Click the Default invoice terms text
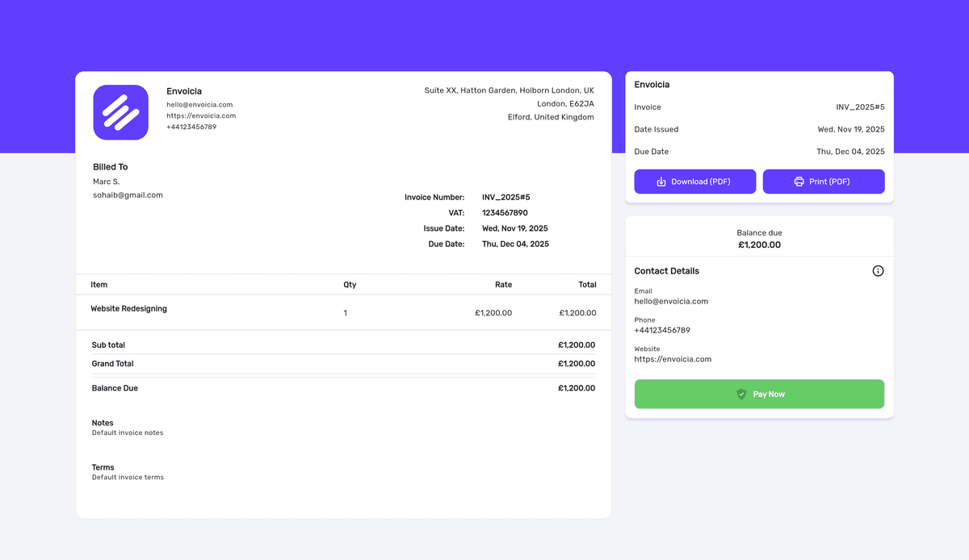Screen dimensions: 969x560 pyautogui.click(x=128, y=476)
